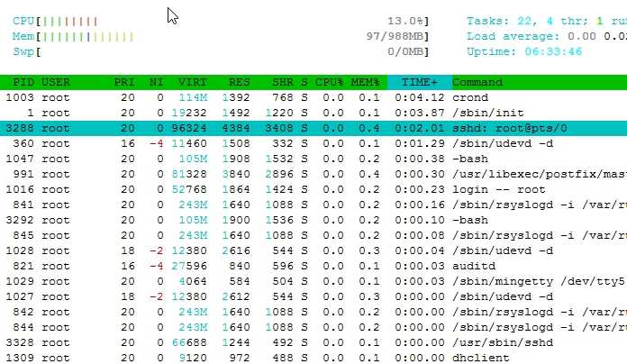Sort by VIRT column header
This screenshot has height=364, width=627.
click(x=193, y=82)
